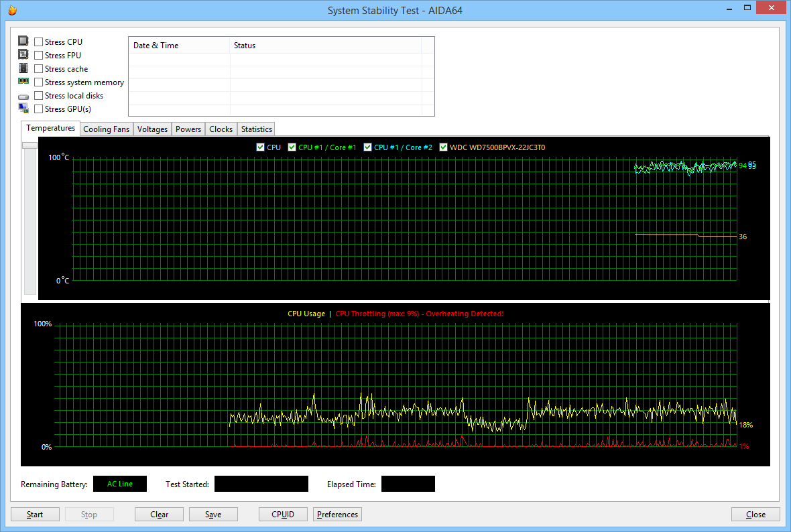The height and width of the screenshot is (532, 791).
Task: Click the Clear button
Action: tap(159, 515)
